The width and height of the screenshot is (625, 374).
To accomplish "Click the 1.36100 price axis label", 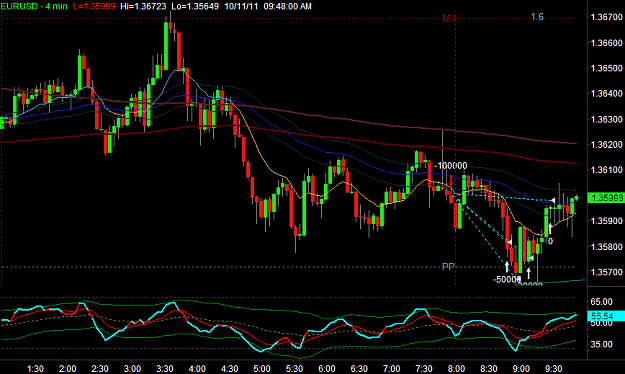I will click(x=606, y=170).
